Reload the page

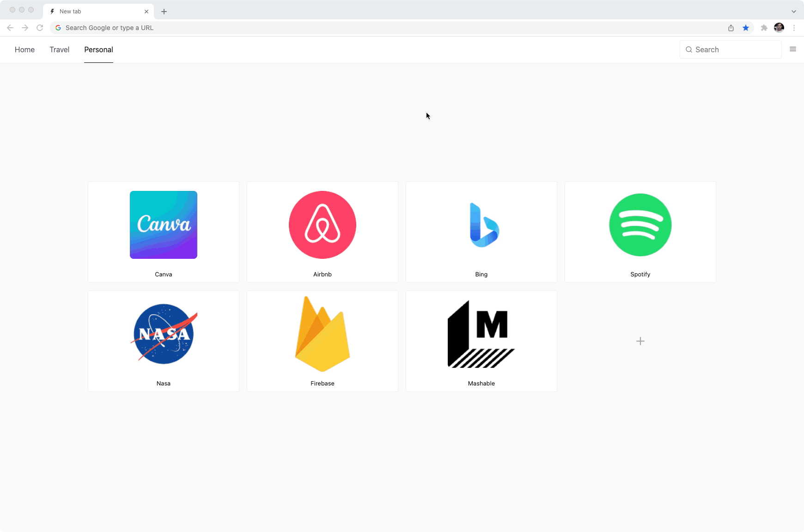40,28
